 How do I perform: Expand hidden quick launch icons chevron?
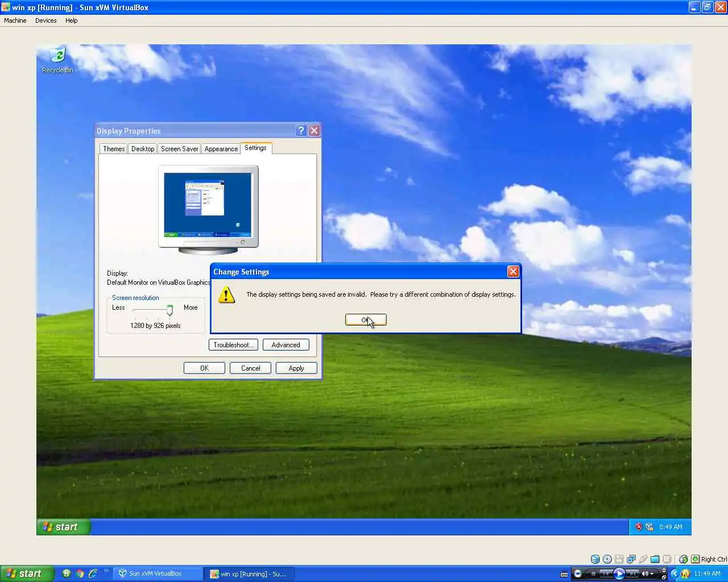(106, 571)
